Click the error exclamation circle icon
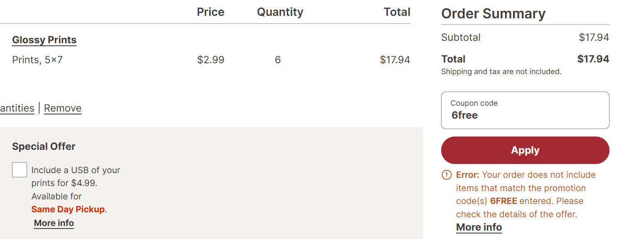The image size is (644, 241). coord(446,175)
